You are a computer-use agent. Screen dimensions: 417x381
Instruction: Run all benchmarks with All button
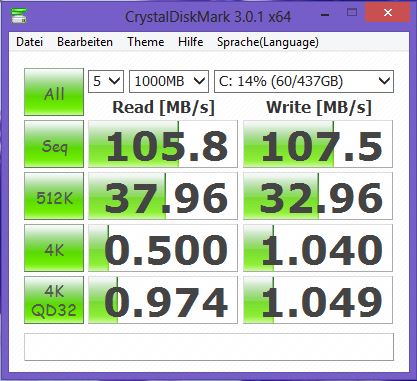tap(54, 92)
